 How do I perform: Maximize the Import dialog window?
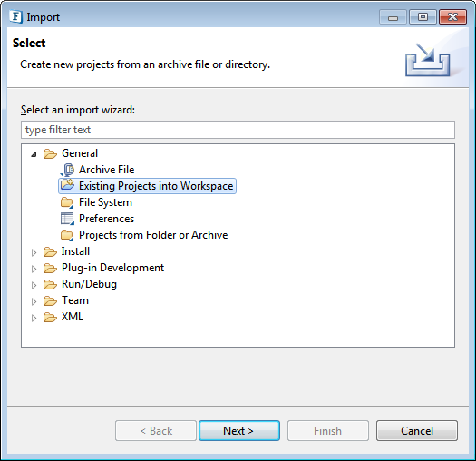tap(423, 16)
